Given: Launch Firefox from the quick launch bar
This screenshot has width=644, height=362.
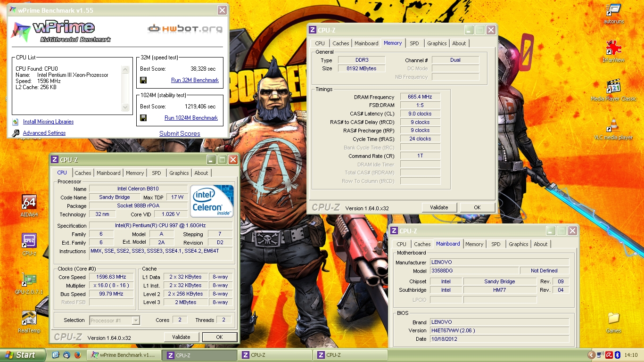Looking at the screenshot, I should point(77,355).
